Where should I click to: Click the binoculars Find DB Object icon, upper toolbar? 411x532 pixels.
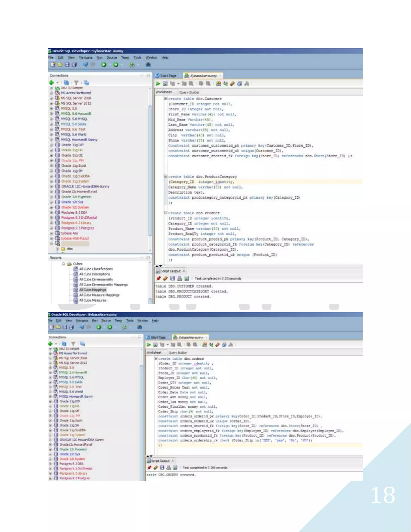[x=148, y=65]
